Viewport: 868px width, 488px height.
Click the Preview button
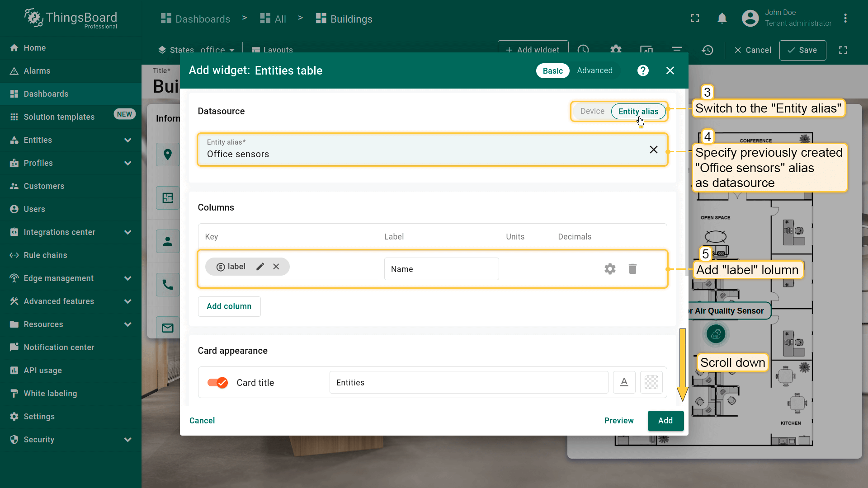click(x=618, y=421)
